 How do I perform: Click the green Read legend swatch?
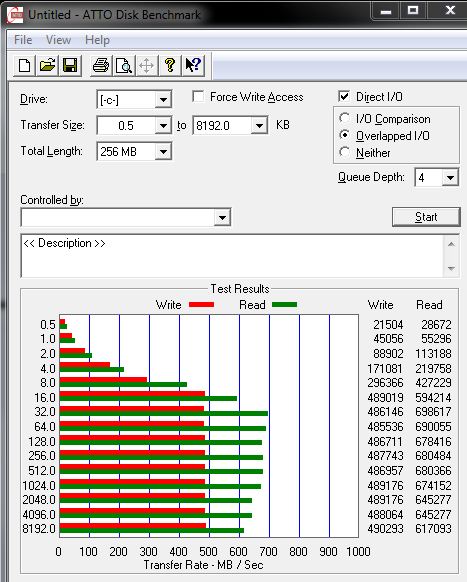click(284, 305)
